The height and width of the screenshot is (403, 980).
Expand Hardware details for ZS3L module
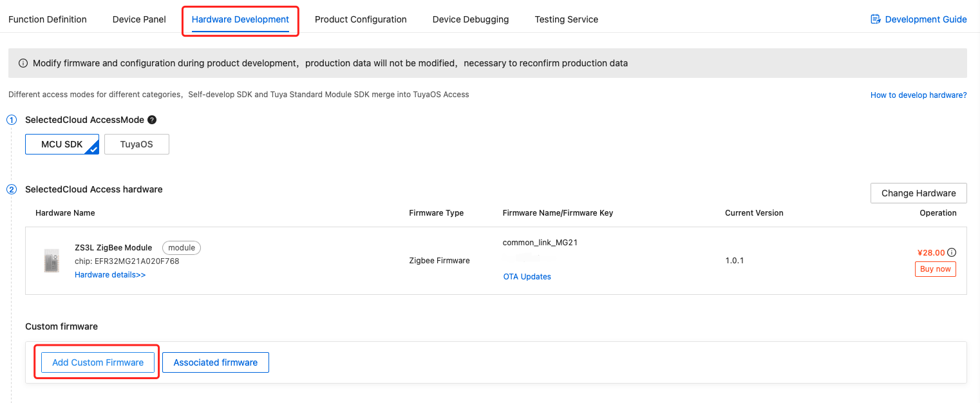[110, 275]
